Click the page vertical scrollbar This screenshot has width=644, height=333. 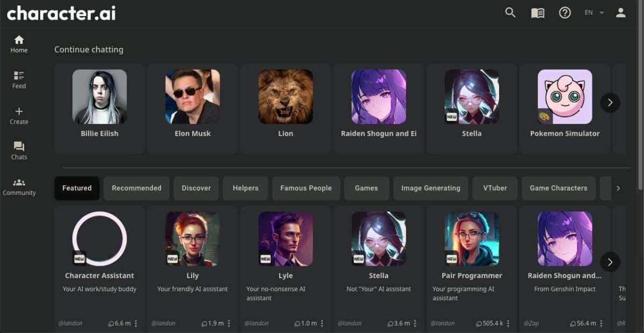[640, 95]
